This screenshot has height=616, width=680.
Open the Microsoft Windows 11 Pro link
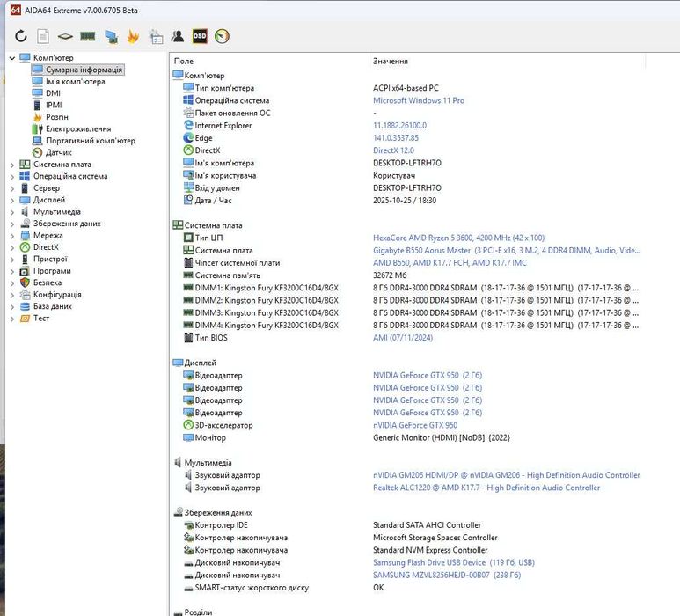click(x=419, y=100)
